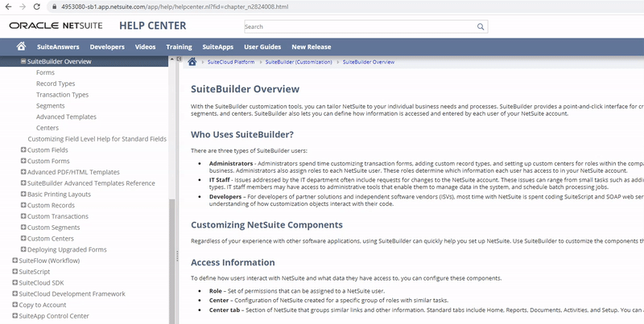Click the 'Who Uses SuiteBuilder?' heading

click(242, 134)
